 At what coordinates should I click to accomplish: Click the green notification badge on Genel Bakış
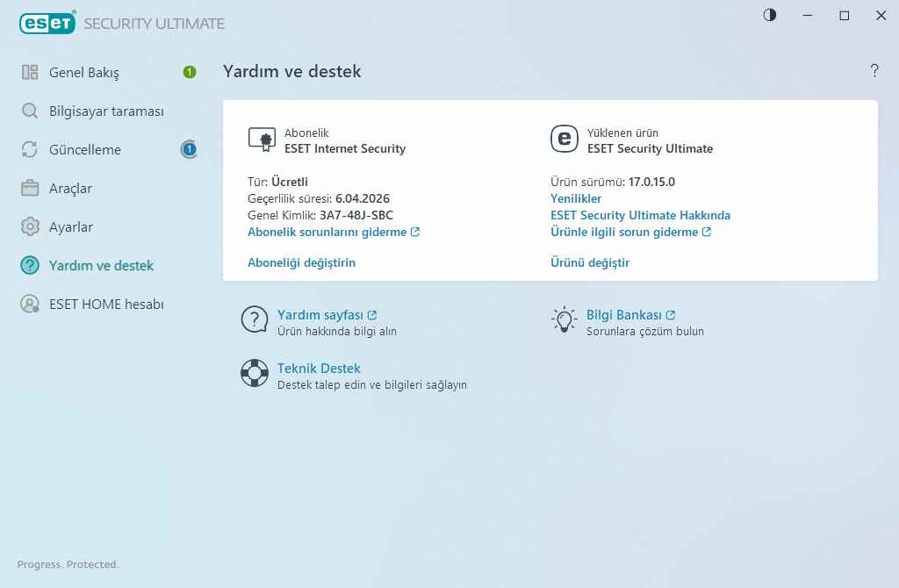point(190,72)
